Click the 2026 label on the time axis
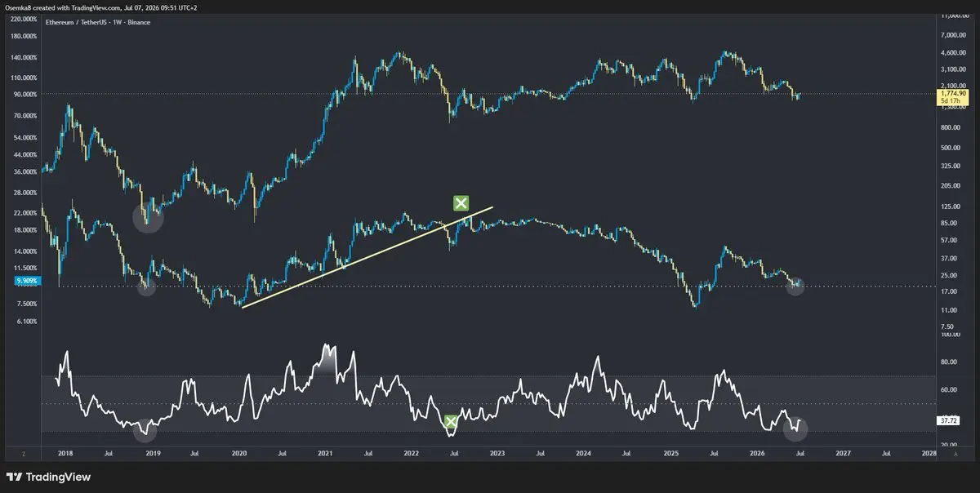Viewport: 980px width, 493px height. [x=756, y=453]
